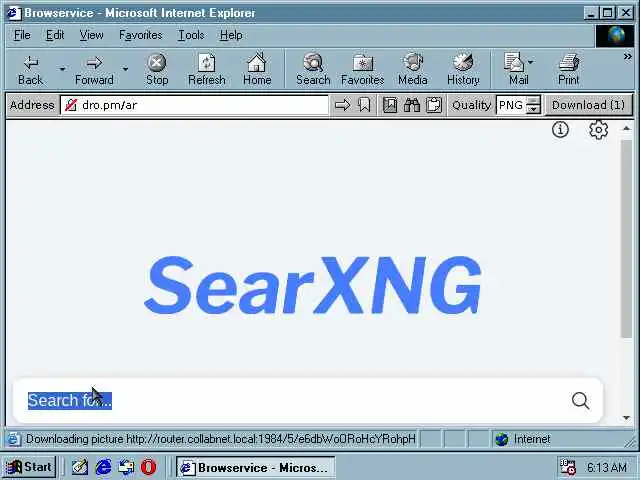Decrease Quality with the spinner down arrow
Screen dimensions: 640x480
pos(533,109)
